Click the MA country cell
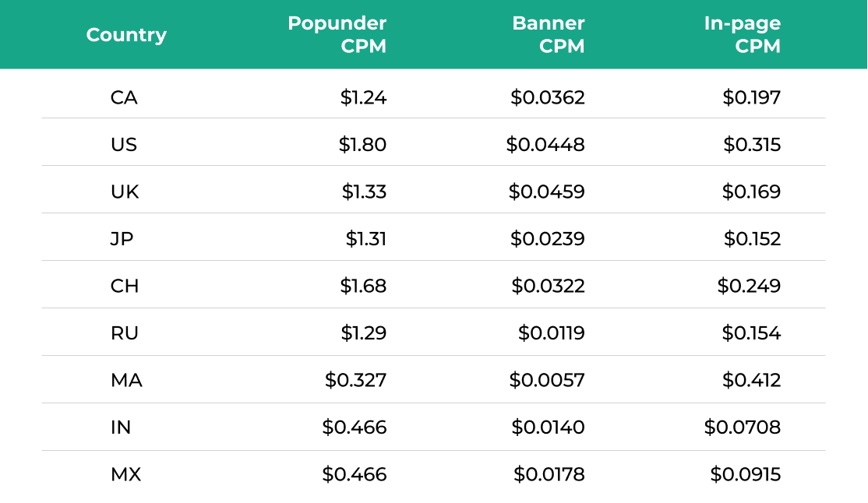 tap(126, 381)
